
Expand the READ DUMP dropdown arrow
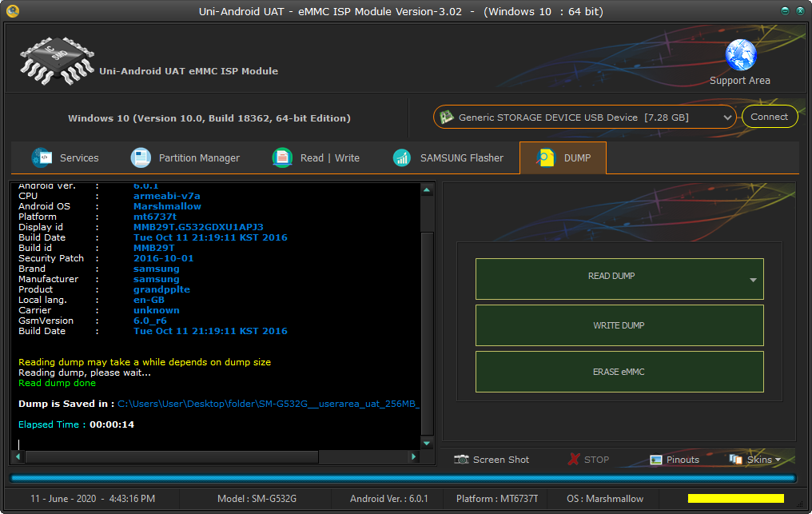753,280
